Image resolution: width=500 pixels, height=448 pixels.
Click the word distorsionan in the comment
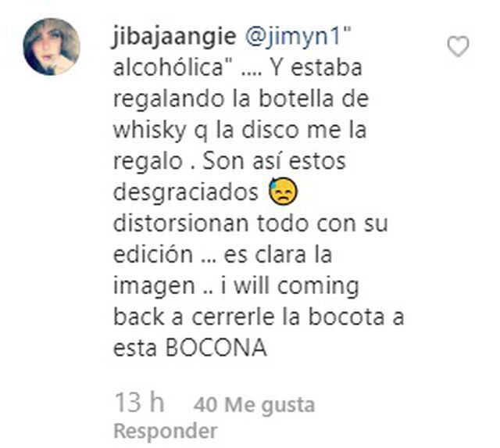[x=180, y=224]
